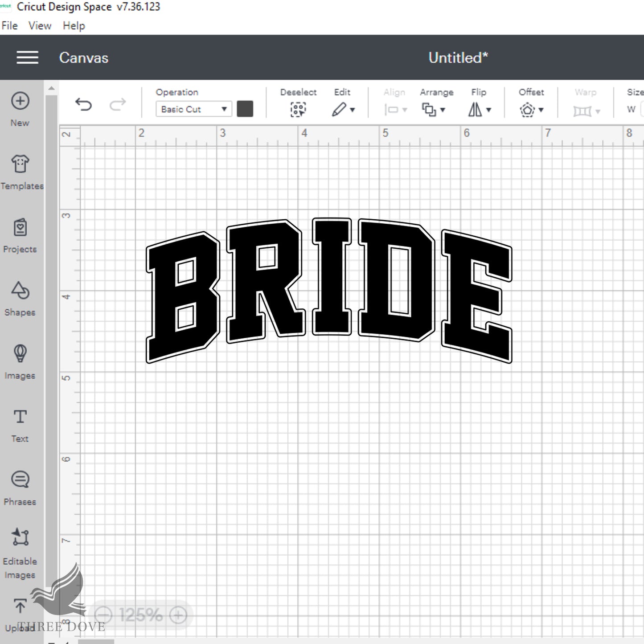Click the Align icon

391,110
